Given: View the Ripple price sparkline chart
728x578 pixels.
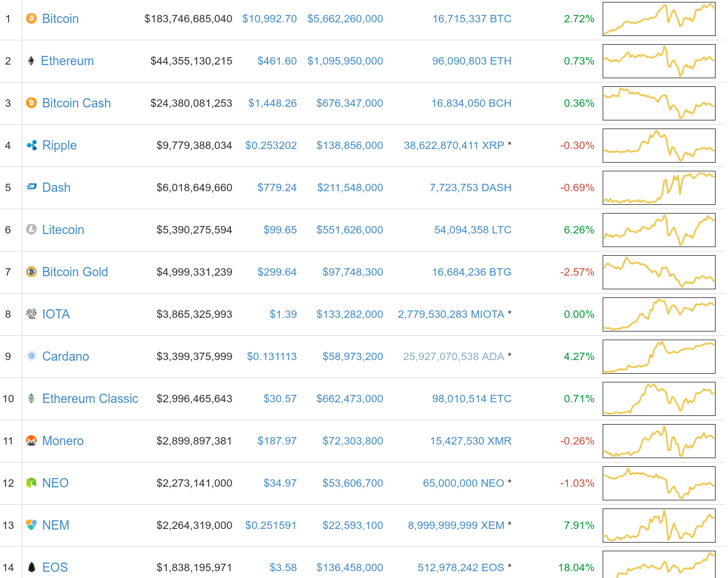Looking at the screenshot, I should [x=659, y=145].
